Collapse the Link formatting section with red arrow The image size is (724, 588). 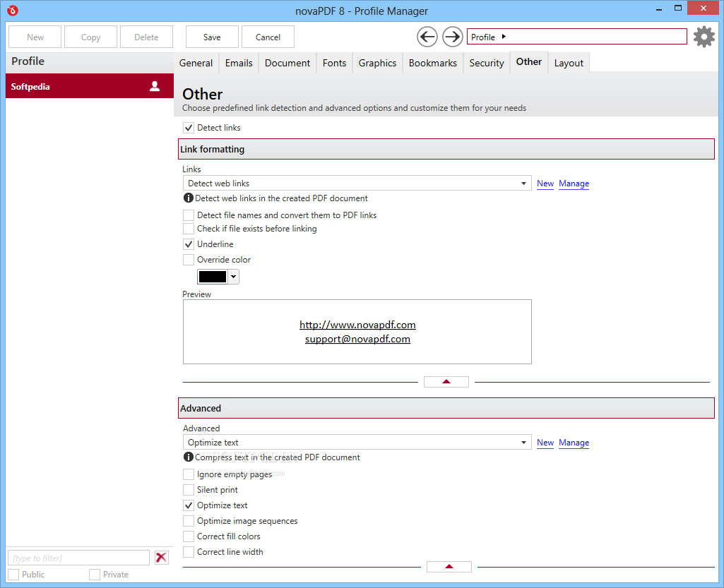[446, 382]
